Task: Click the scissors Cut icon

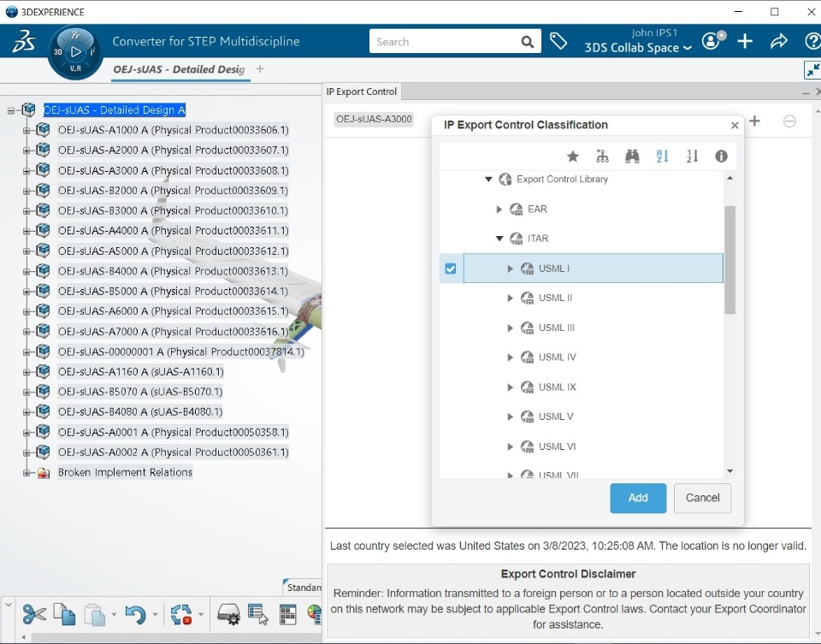Action: coord(34,614)
